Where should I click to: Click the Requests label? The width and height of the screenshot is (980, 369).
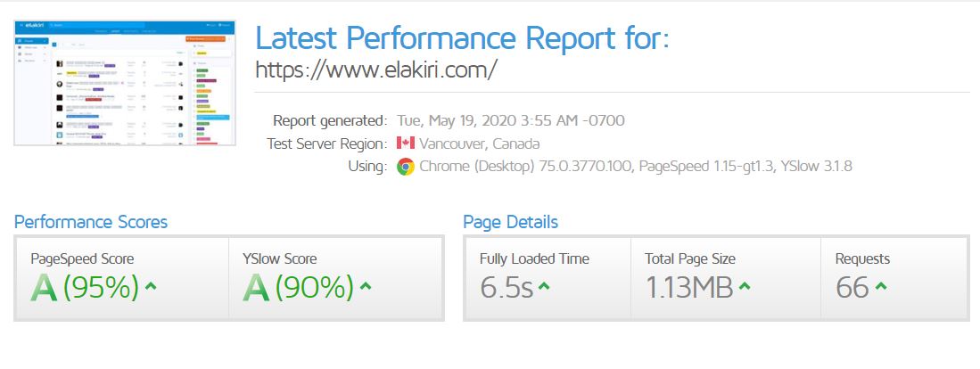[x=862, y=258]
